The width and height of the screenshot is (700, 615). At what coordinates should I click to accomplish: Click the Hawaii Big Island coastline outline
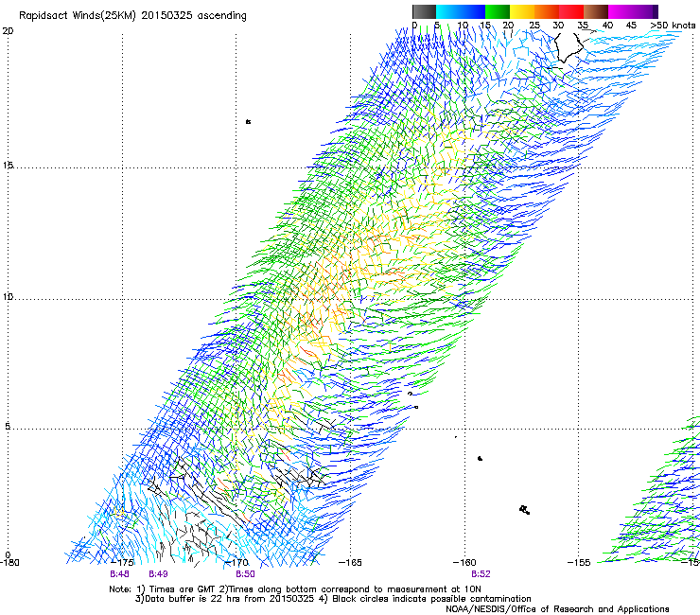569,47
